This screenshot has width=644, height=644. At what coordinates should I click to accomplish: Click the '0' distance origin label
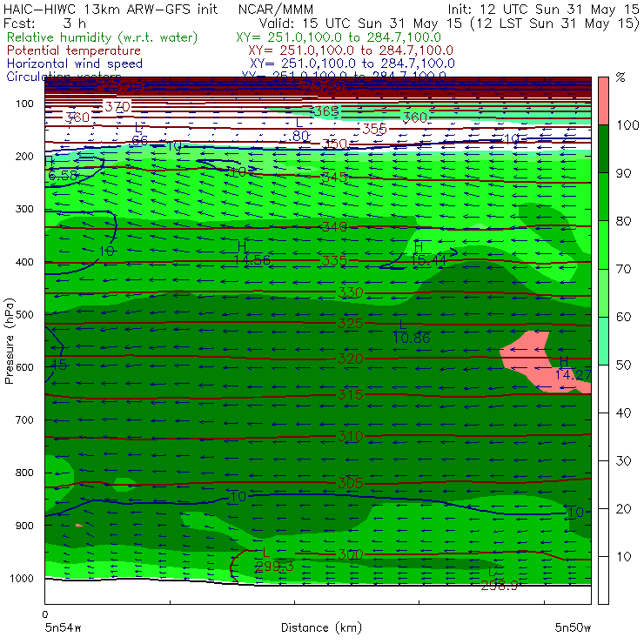tap(45, 614)
